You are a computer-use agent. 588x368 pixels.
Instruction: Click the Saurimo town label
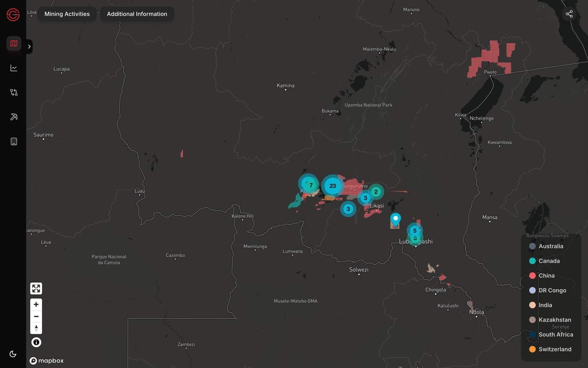pos(43,135)
